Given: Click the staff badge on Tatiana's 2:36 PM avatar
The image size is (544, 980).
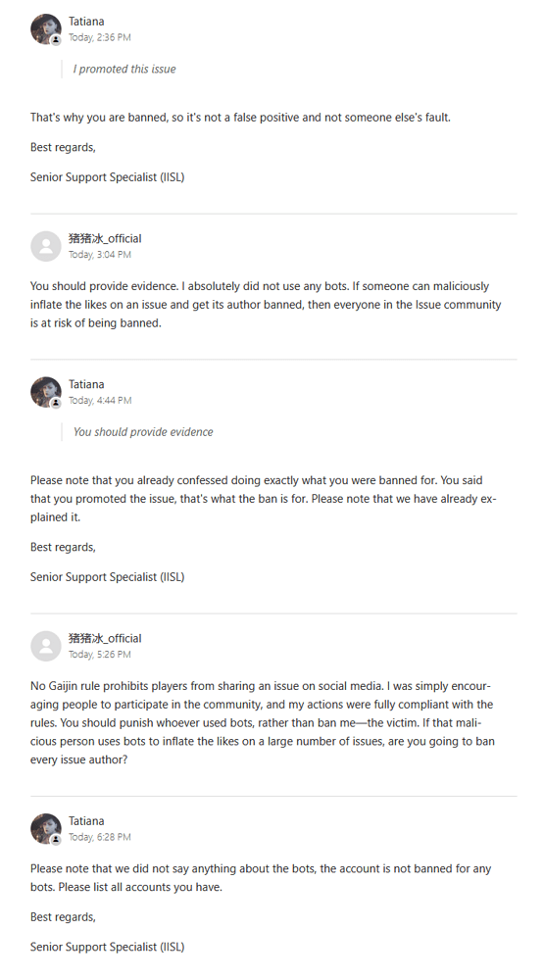Looking at the screenshot, I should coord(56,39).
